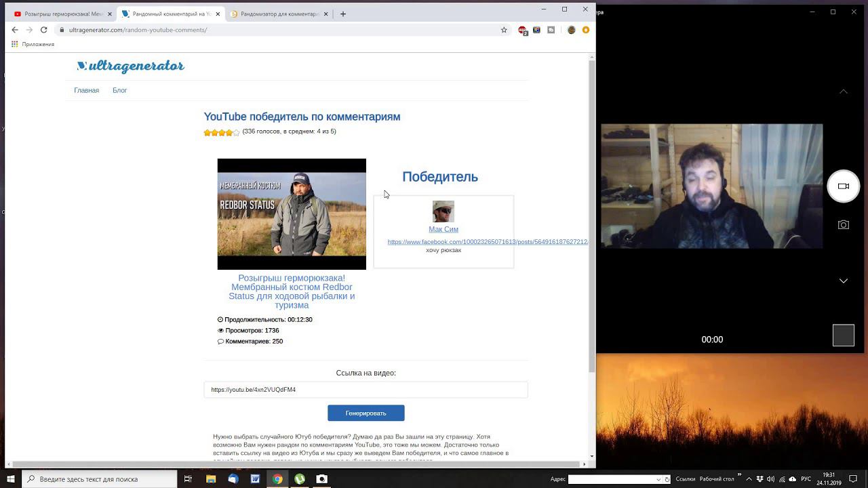Click the orange Chrome update icon

pyautogui.click(x=586, y=30)
